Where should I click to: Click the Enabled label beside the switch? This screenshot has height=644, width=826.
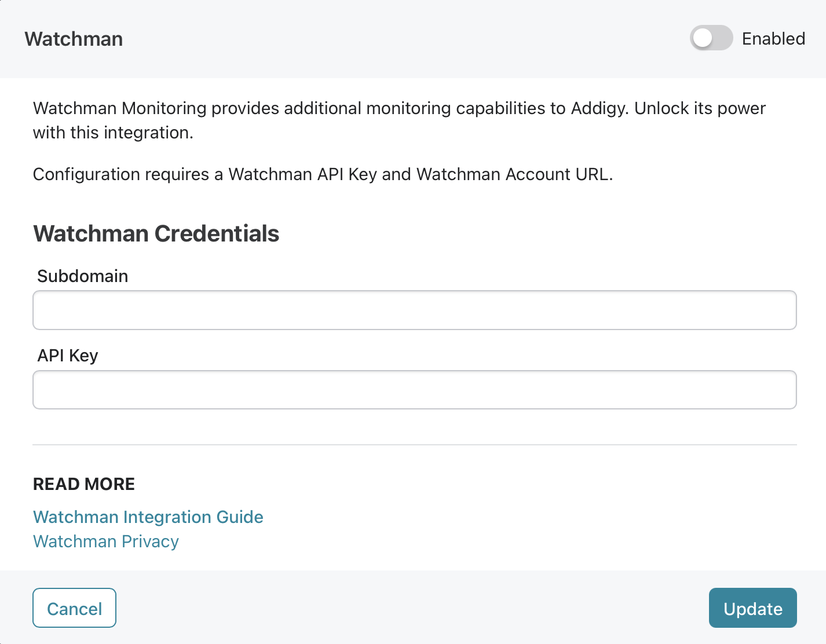(x=773, y=39)
